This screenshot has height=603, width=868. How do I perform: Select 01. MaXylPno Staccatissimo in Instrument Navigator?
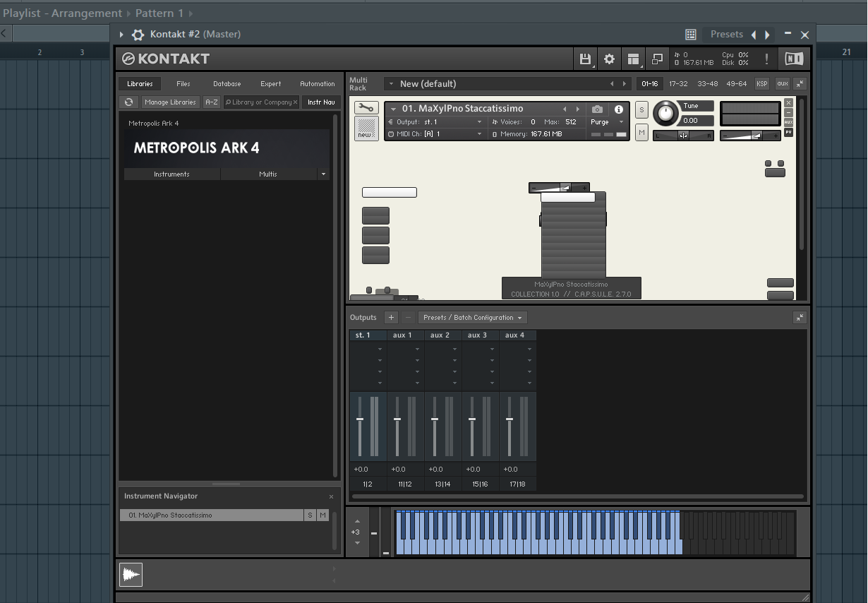[212, 515]
